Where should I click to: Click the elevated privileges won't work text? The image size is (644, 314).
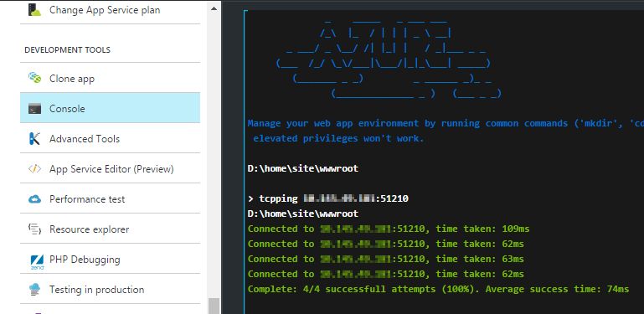(338, 138)
